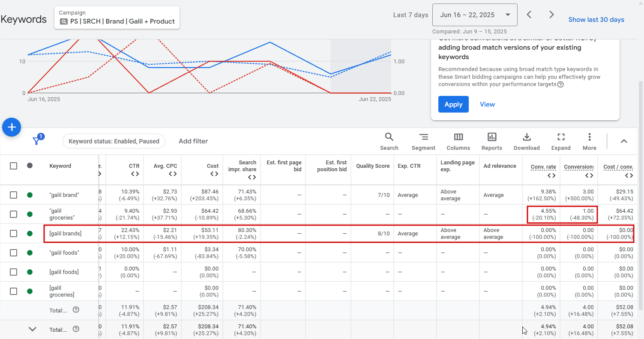Image resolution: width=644 pixels, height=339 pixels.
Task: Open the More options menu
Action: (590, 141)
